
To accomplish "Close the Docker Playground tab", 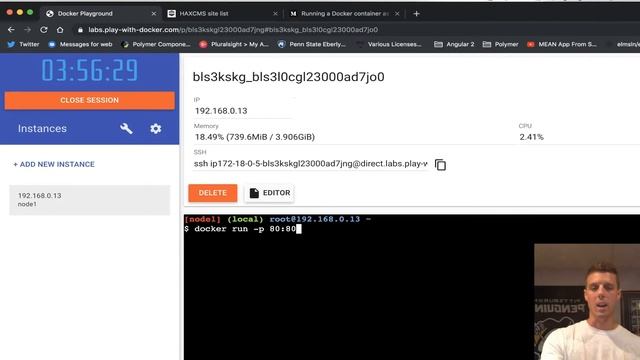I will point(154,13).
